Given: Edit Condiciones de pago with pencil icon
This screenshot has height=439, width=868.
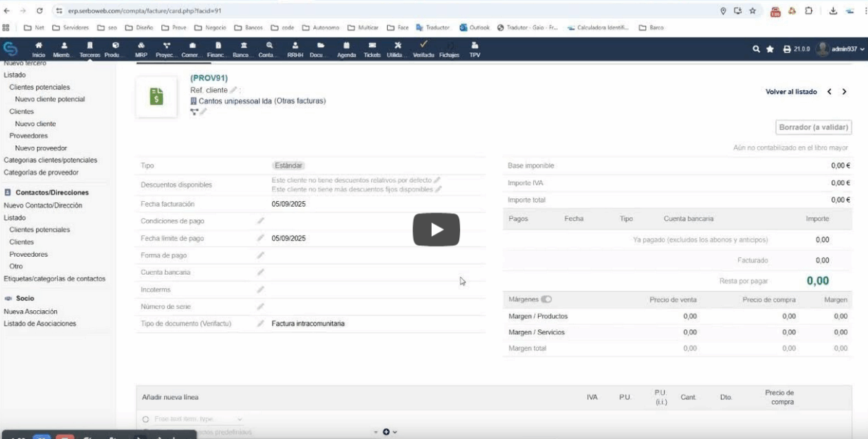Looking at the screenshot, I should pyautogui.click(x=260, y=221).
